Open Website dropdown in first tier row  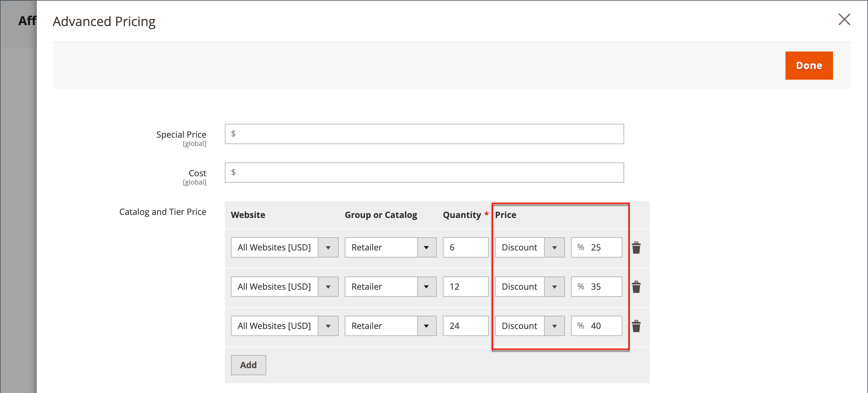click(x=284, y=247)
